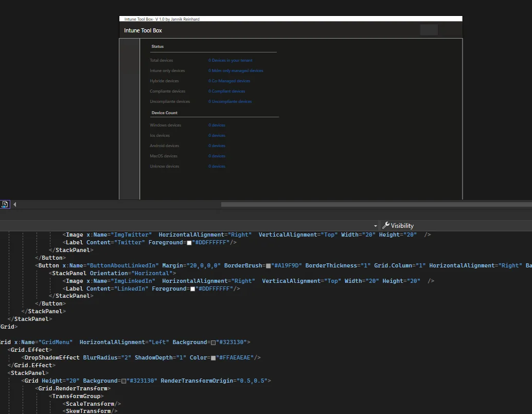Image resolution: width=532 pixels, height=414 pixels.
Task: Click BorderThickness="1" attribute in code
Action: [x=338, y=265]
